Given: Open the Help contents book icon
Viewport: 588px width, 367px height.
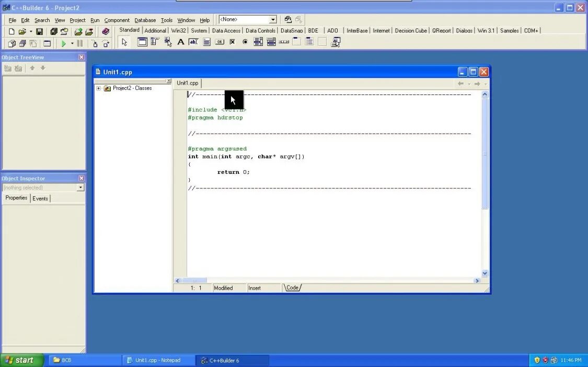Looking at the screenshot, I should coord(106,32).
